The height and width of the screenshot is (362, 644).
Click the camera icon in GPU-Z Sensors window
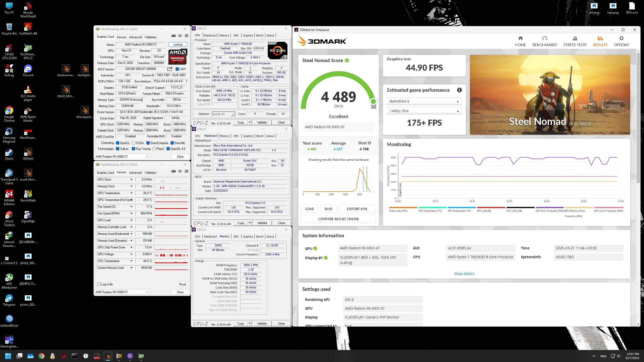click(x=174, y=171)
